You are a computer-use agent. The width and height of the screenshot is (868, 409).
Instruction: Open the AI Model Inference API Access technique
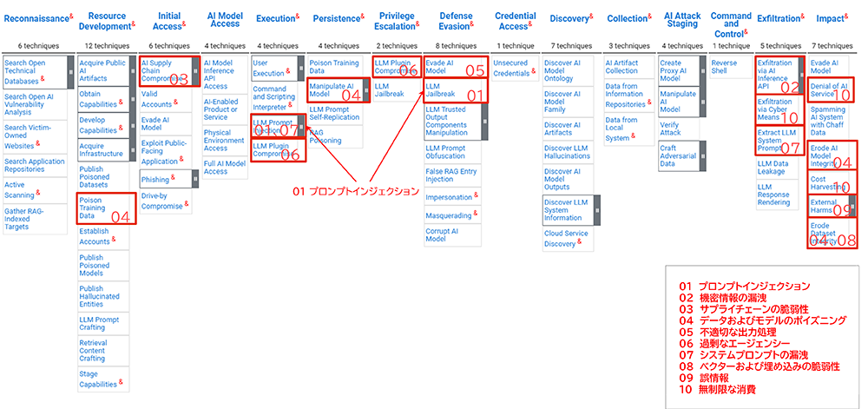224,74
